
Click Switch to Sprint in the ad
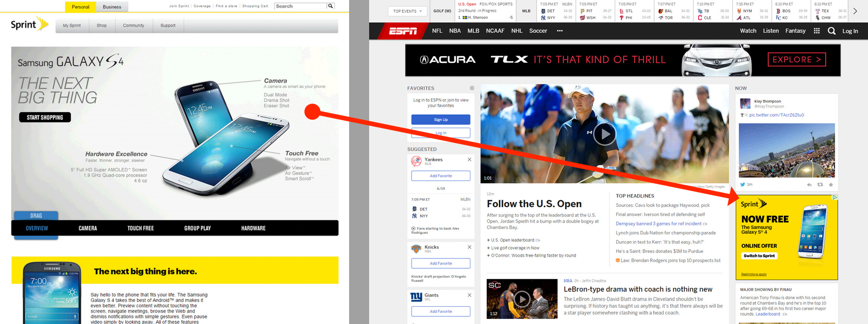(x=759, y=256)
